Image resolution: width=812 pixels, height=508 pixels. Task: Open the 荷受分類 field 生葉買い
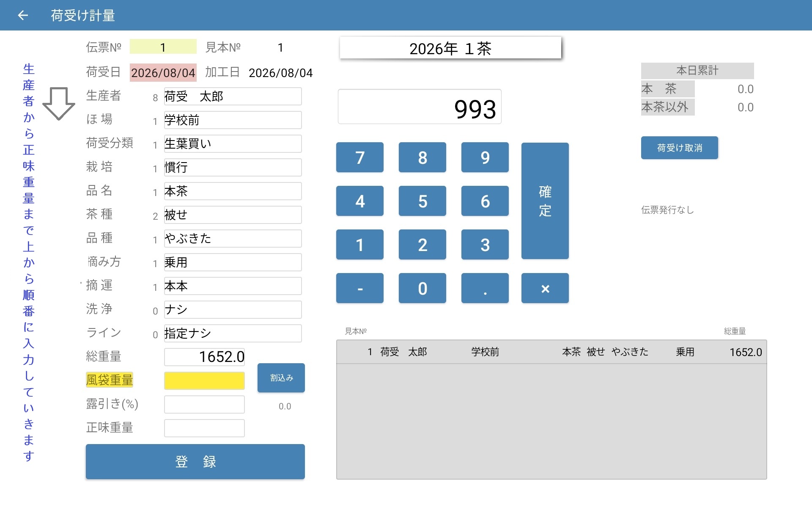(x=233, y=144)
